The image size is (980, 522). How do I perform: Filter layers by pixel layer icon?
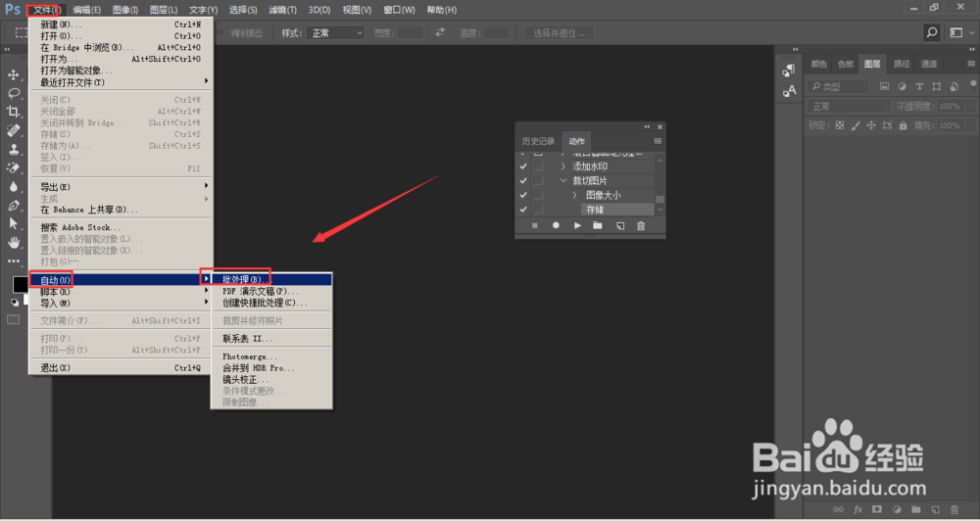pyautogui.click(x=884, y=87)
